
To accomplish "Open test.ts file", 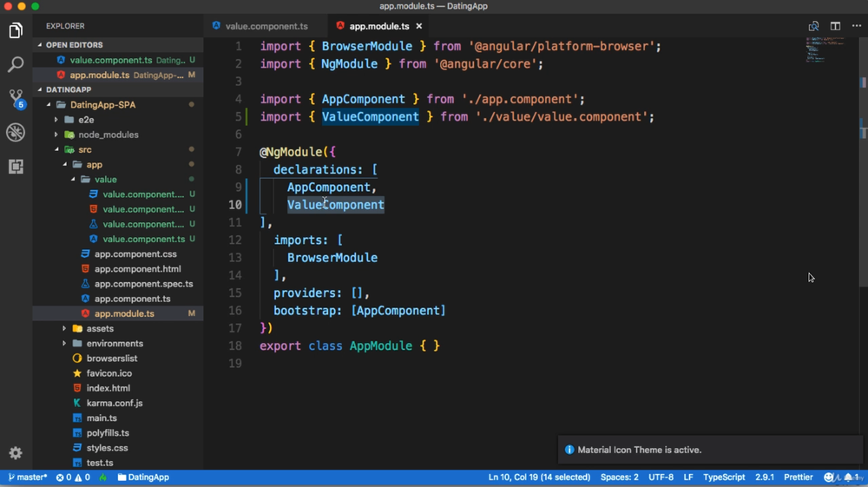I will 118,464.
